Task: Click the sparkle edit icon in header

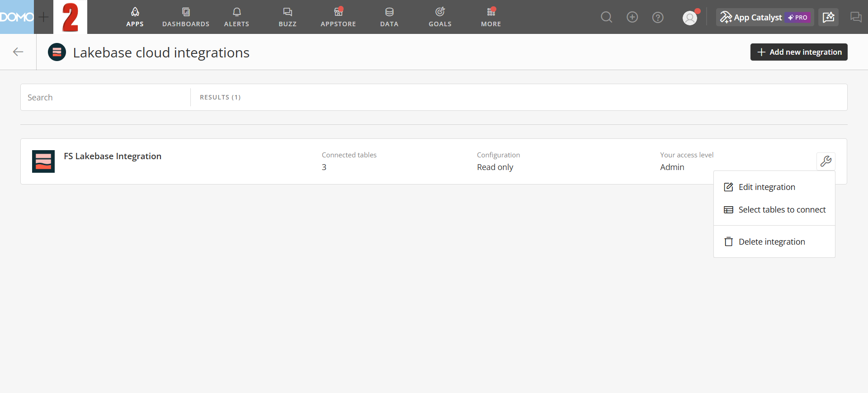Action: point(828,17)
